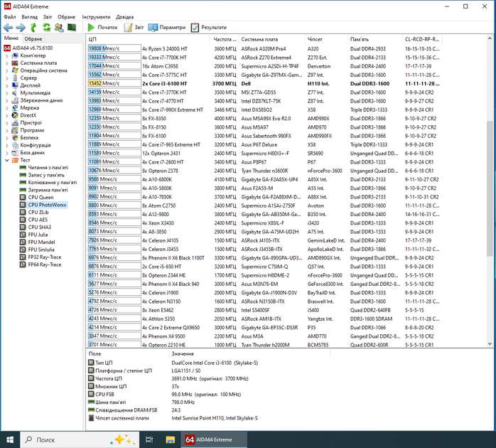The width and height of the screenshot is (496, 448).
Task: Select База даних tree item
Action: coord(33,153)
